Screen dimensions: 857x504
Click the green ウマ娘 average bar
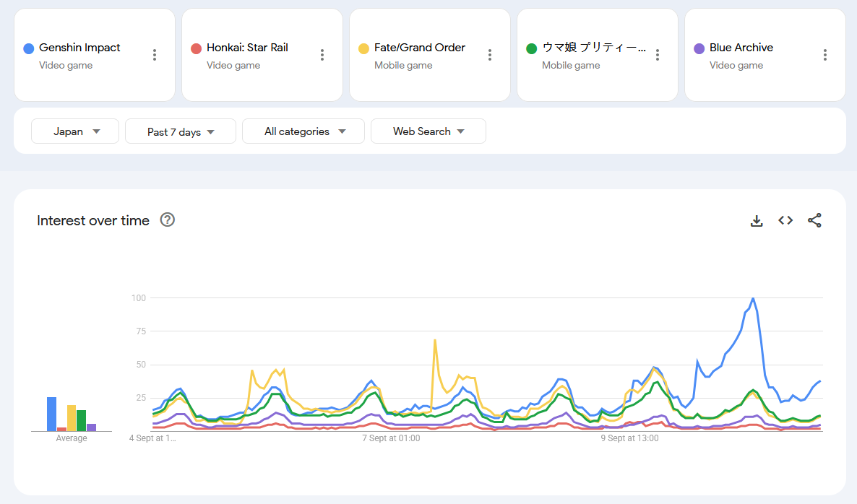tap(82, 420)
